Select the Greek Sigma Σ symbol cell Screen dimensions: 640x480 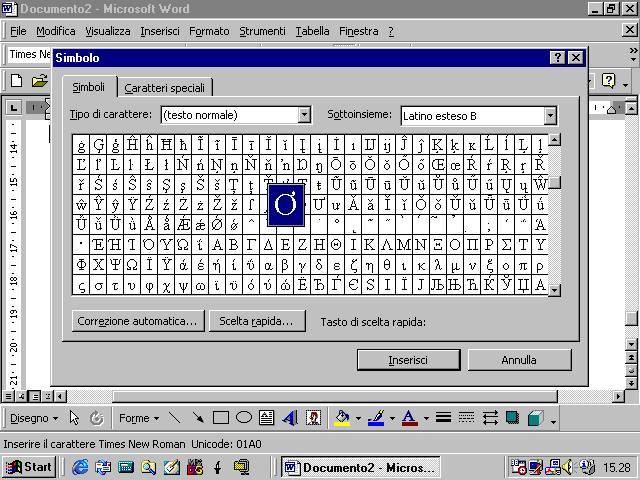[506, 245]
